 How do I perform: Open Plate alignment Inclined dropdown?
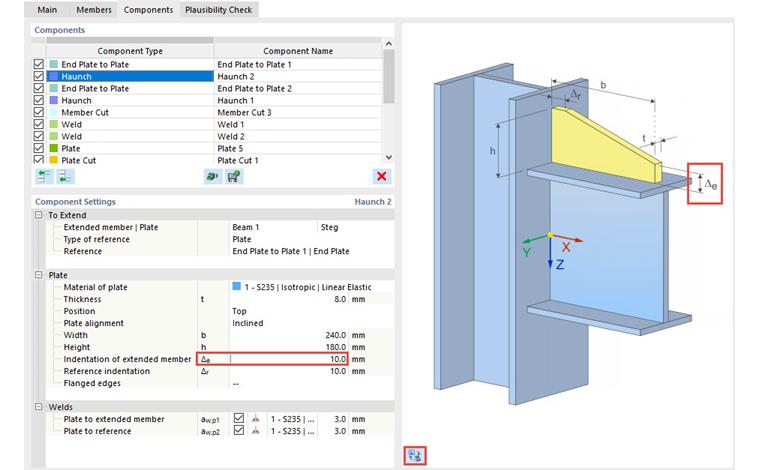click(x=311, y=323)
